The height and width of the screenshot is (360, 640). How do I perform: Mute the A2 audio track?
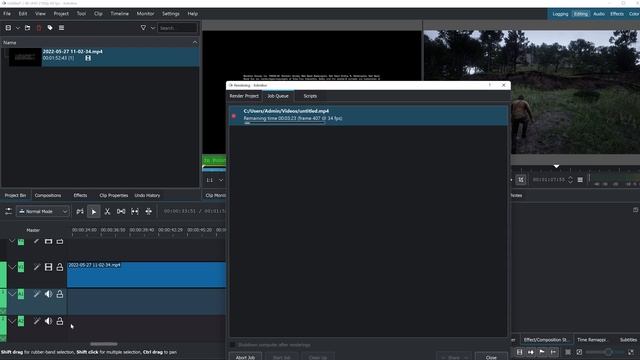[x=48, y=321]
